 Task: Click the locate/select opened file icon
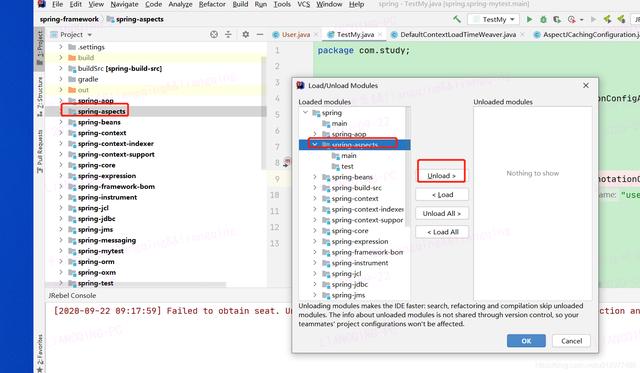[214, 35]
